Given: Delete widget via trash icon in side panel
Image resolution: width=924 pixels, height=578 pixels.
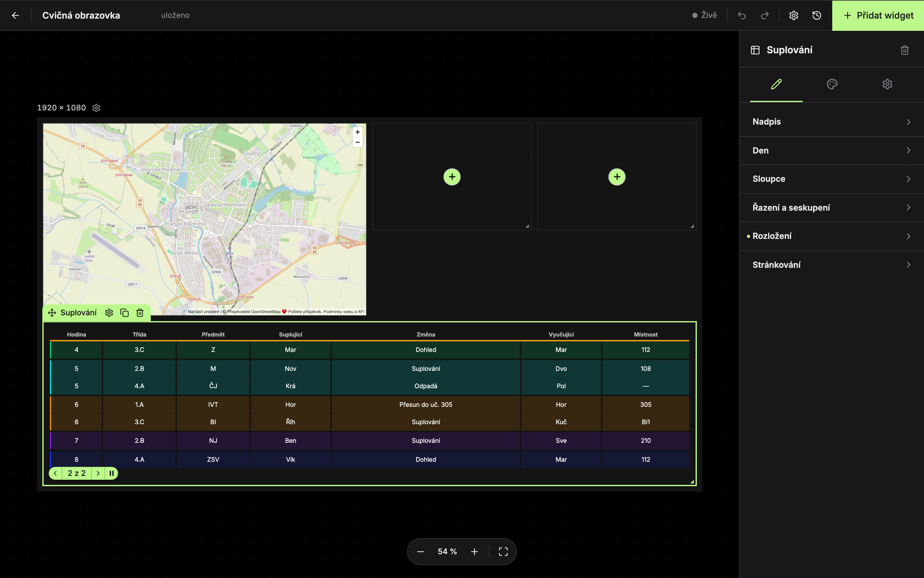Looking at the screenshot, I should click(904, 50).
